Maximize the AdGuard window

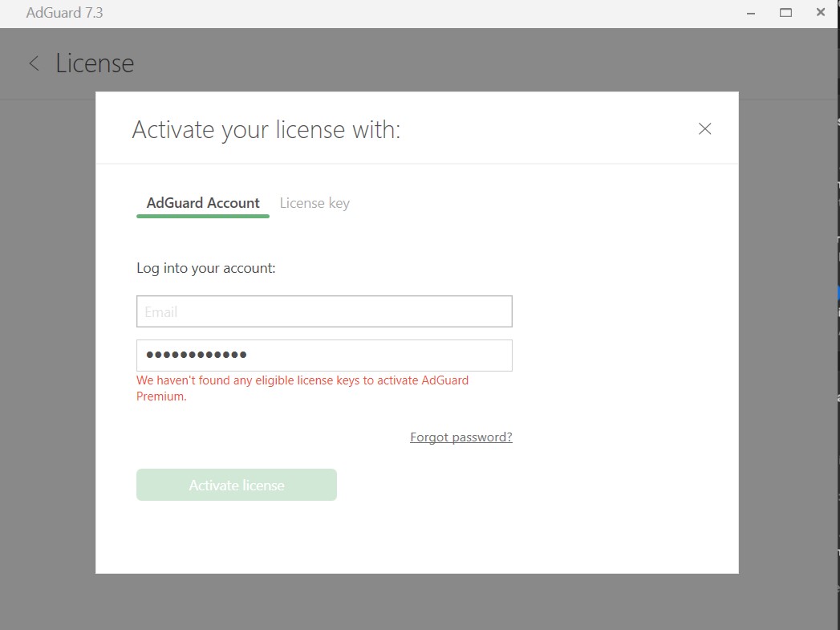[785, 13]
